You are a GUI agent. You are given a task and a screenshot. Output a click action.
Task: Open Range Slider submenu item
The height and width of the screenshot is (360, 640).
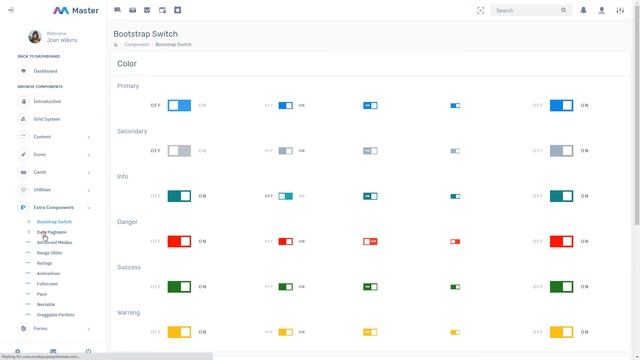49,253
